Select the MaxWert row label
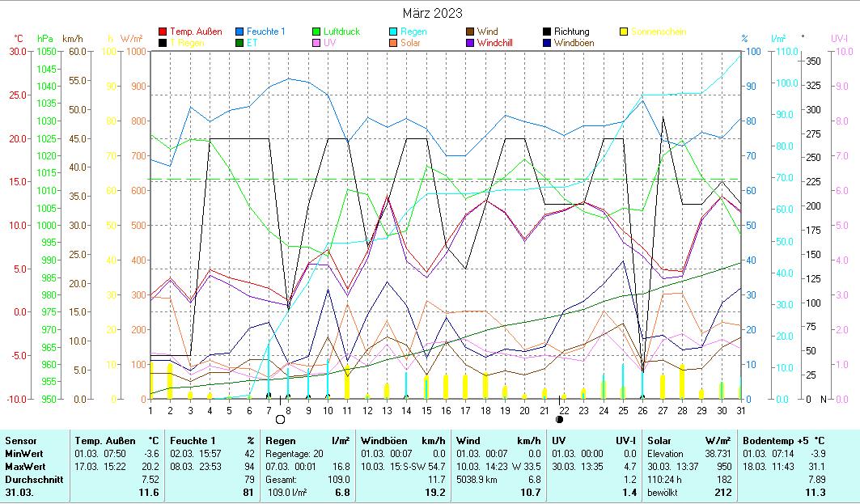 tap(25, 467)
